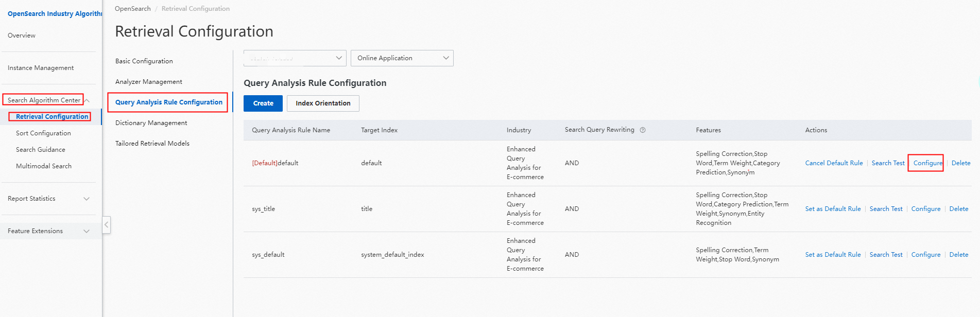Collapse the Search Algorithm Center section
This screenshot has height=317, width=980.
(x=87, y=100)
